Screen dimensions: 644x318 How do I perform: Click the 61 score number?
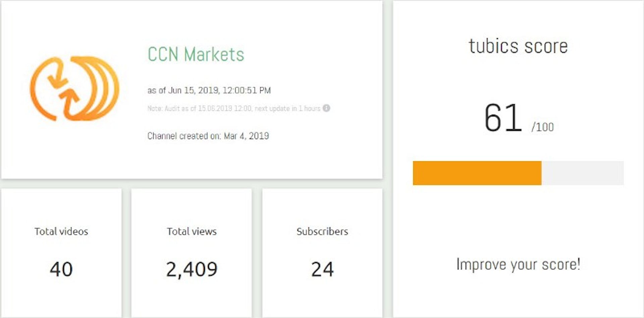(503, 118)
